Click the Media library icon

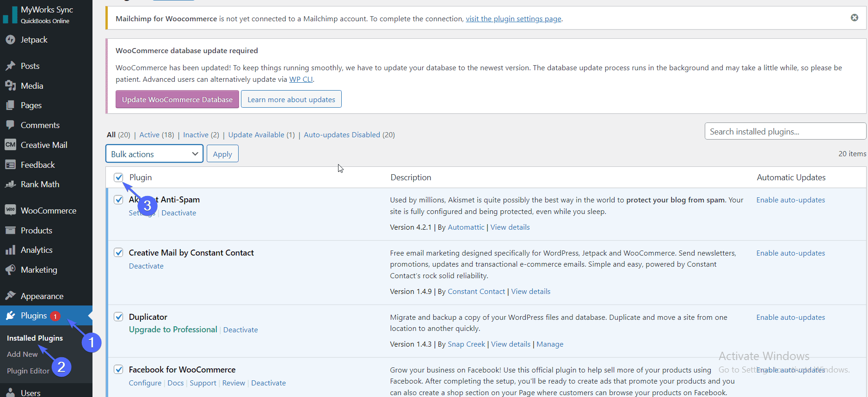tap(10, 86)
